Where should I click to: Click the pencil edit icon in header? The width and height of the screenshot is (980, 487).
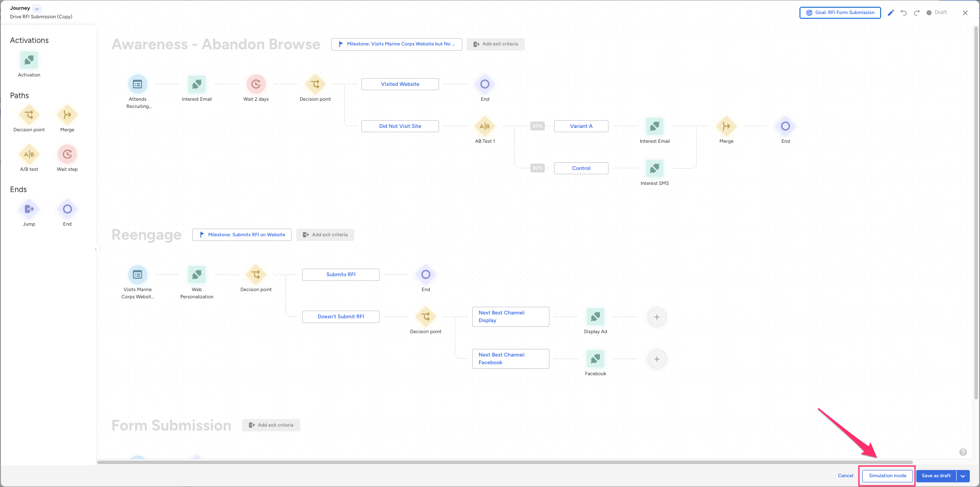[891, 13]
